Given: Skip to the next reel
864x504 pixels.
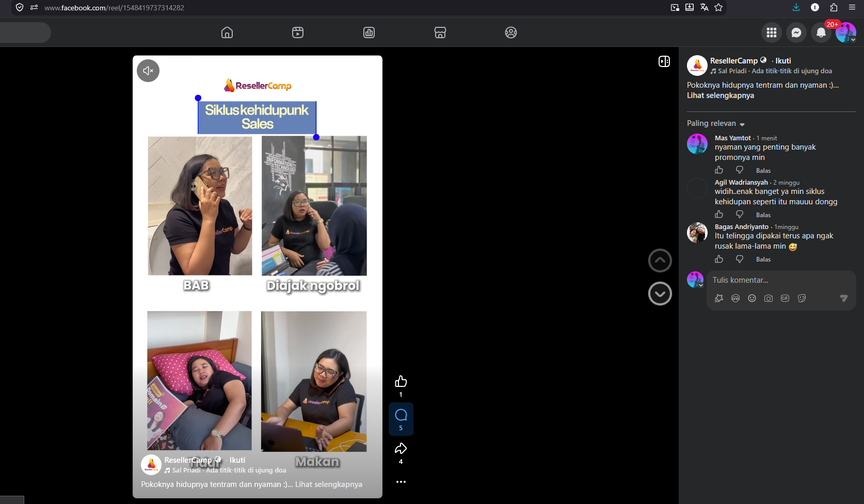Looking at the screenshot, I should (x=660, y=294).
